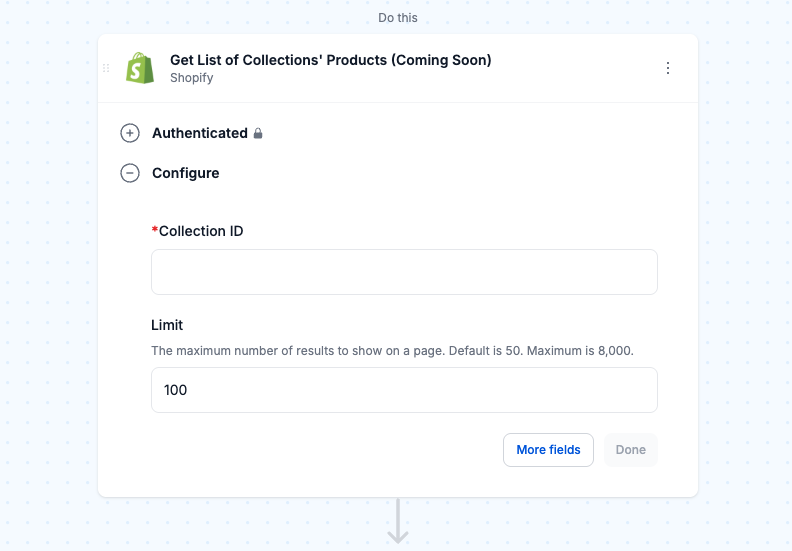The width and height of the screenshot is (792, 551).
Task: Click the Limit field label
Action: (x=167, y=325)
